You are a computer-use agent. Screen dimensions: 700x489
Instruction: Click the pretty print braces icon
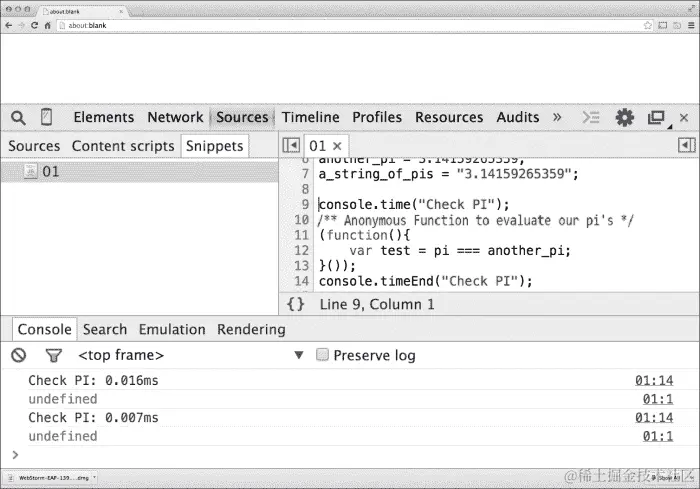[x=296, y=304]
